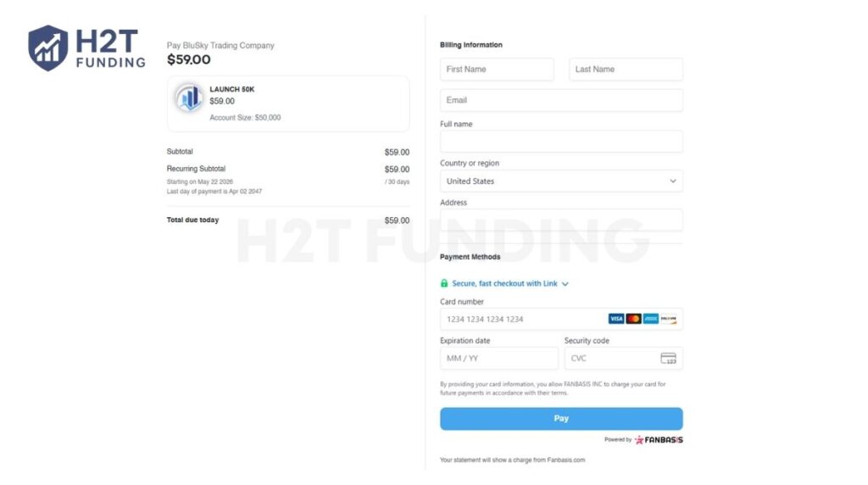The height and width of the screenshot is (485, 868).
Task: Click the chevron arrow in the country selector
Action: [x=672, y=181]
